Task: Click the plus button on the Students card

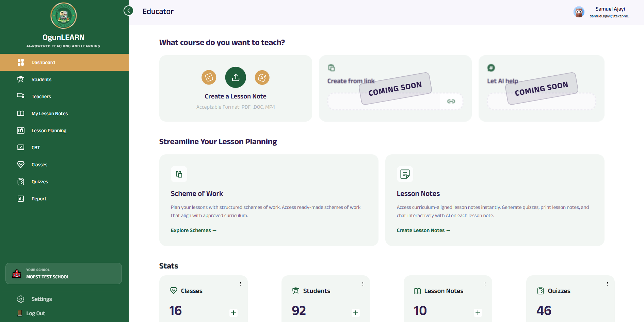Action: 355,312
